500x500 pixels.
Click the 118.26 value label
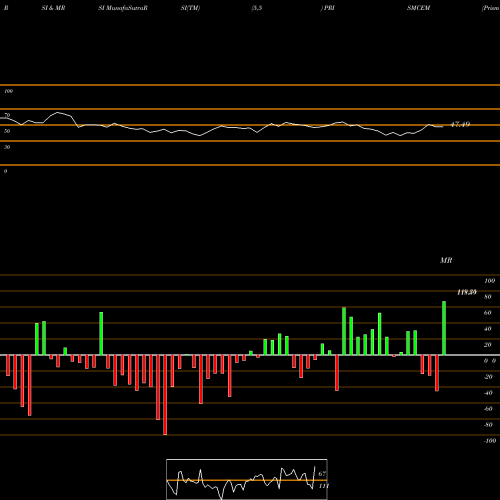(467, 292)
